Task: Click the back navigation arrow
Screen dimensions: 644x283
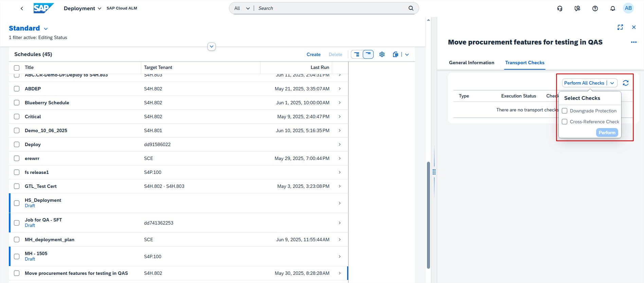Action: tap(22, 8)
